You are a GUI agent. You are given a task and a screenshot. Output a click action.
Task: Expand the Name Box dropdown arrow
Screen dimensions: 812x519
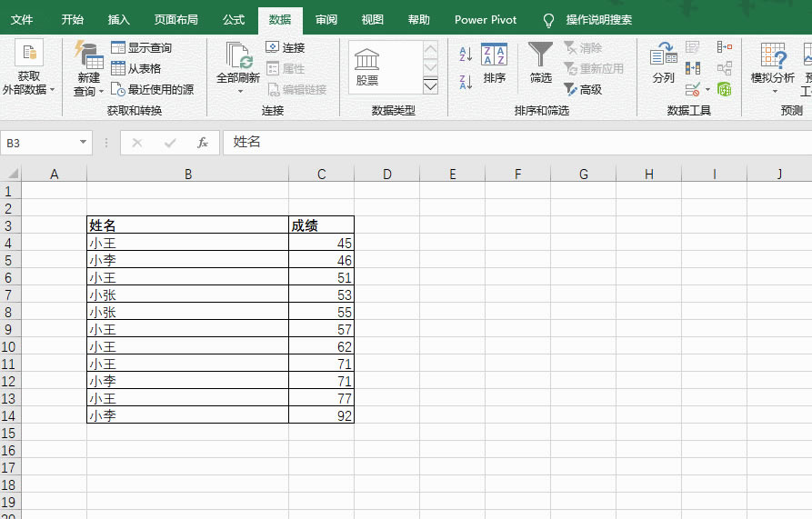[84, 143]
